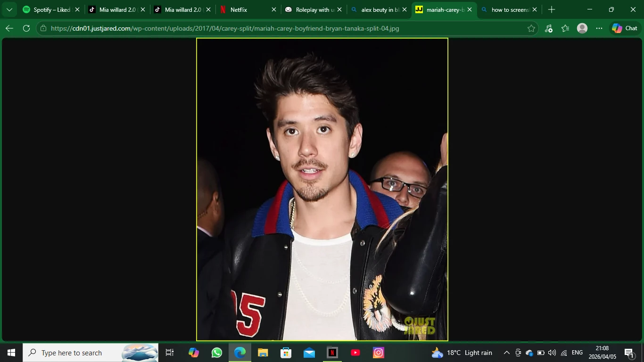Open Settings and more ellipsis menu
This screenshot has height=362, width=644.
click(x=599, y=28)
